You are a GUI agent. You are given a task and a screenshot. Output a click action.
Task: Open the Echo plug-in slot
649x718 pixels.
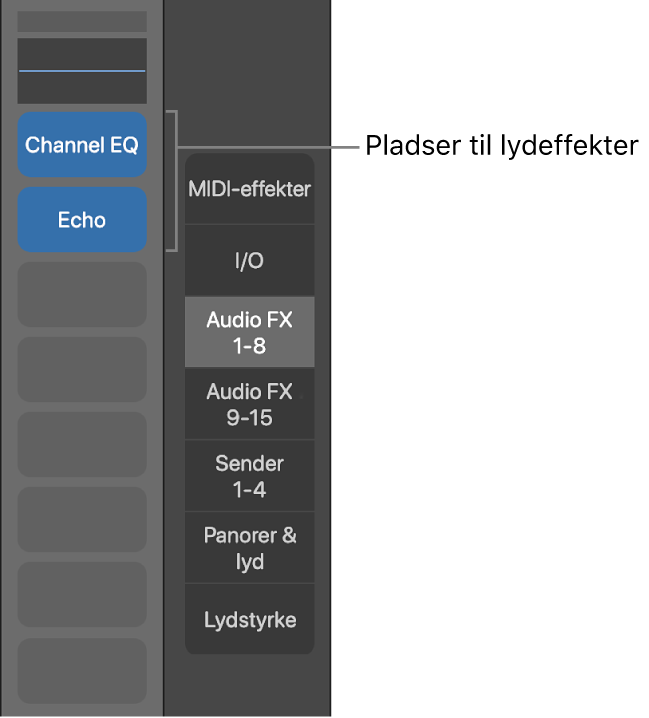coord(82,220)
